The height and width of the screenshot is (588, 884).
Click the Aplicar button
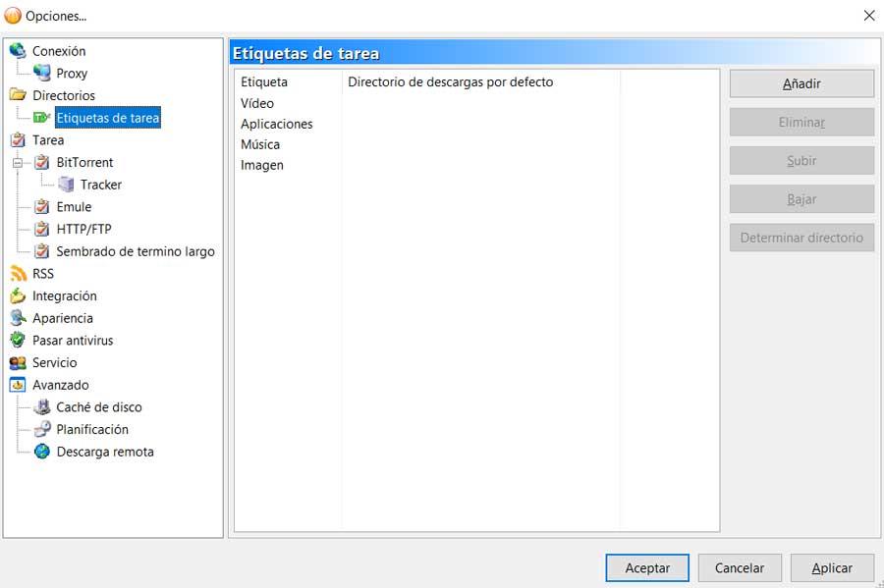[x=832, y=567]
